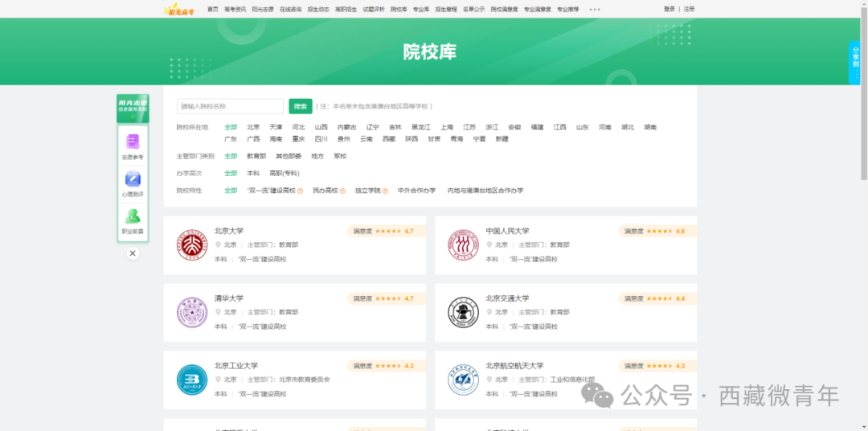This screenshot has height=431, width=868.
Task: Click the 阳光高考 site logo
Action: [178, 9]
